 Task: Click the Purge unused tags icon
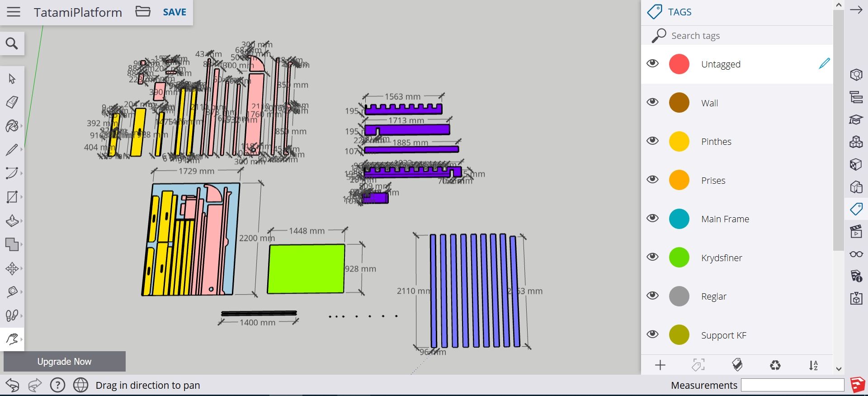[775, 365]
